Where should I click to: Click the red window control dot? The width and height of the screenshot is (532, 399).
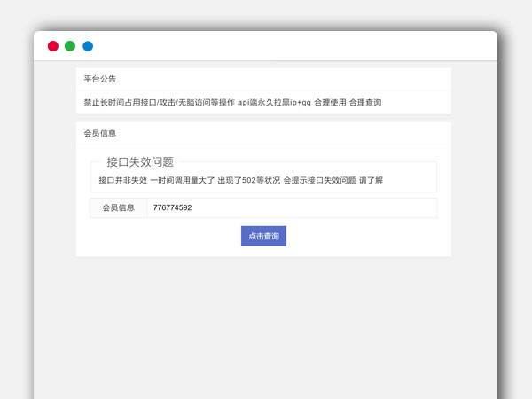(53, 46)
